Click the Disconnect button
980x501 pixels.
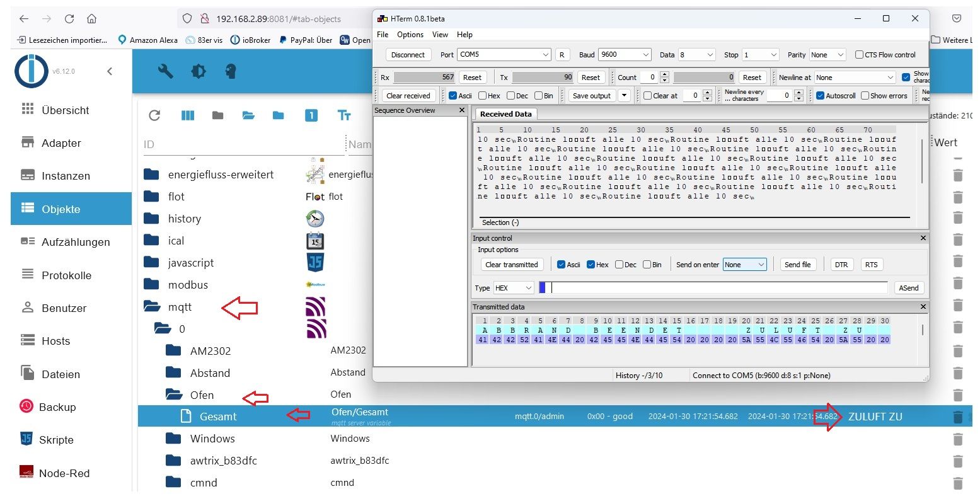(x=408, y=55)
